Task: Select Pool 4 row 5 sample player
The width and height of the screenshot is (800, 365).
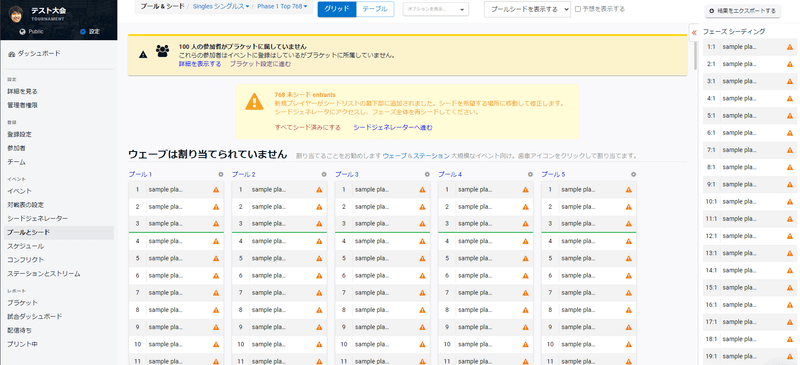Action: (x=486, y=258)
